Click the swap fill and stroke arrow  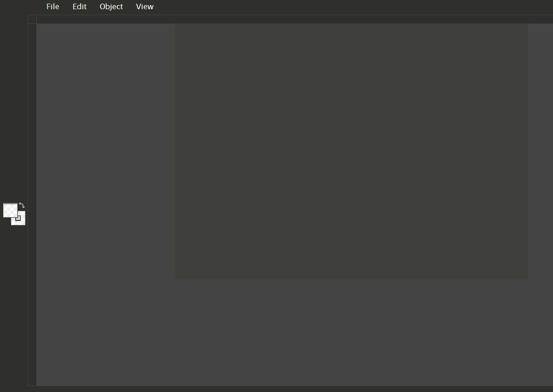[22, 205]
